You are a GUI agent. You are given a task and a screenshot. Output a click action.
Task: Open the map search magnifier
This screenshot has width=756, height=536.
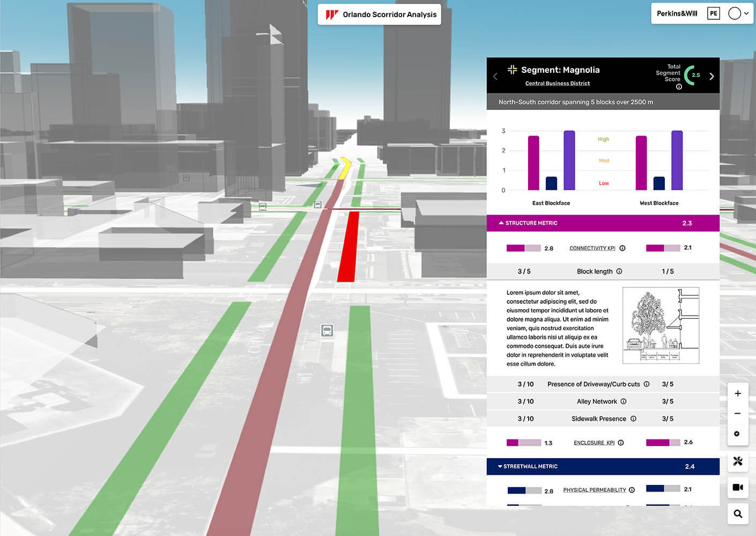[x=738, y=513]
